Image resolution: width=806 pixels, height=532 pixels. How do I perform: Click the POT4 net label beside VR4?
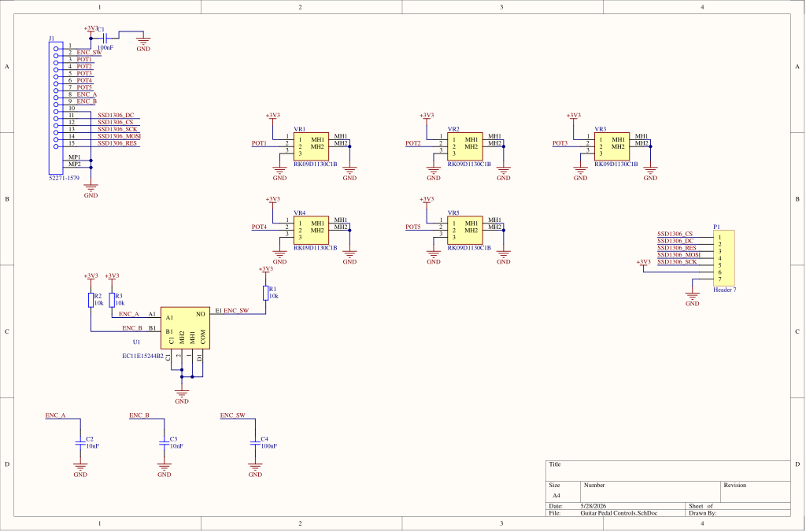(259, 227)
